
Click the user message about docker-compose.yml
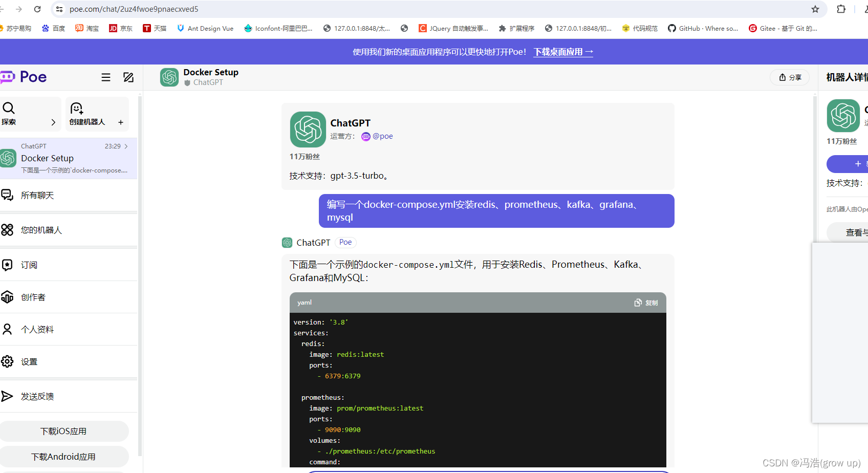[496, 211]
